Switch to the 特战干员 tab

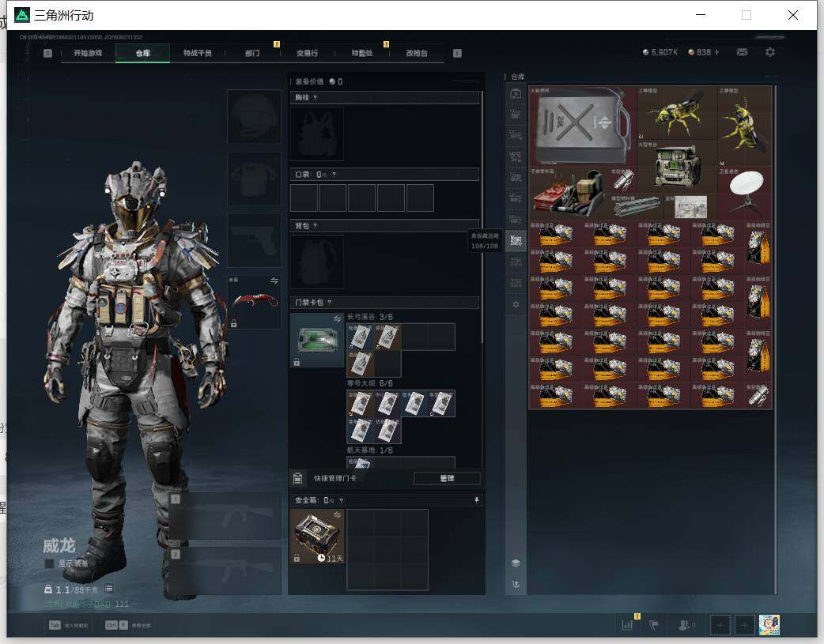click(197, 53)
